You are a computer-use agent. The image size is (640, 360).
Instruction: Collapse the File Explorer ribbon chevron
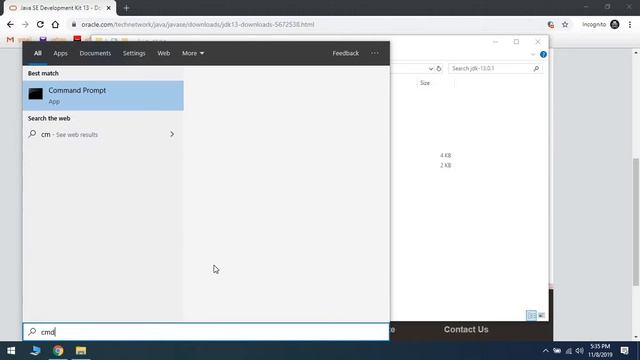point(533,54)
